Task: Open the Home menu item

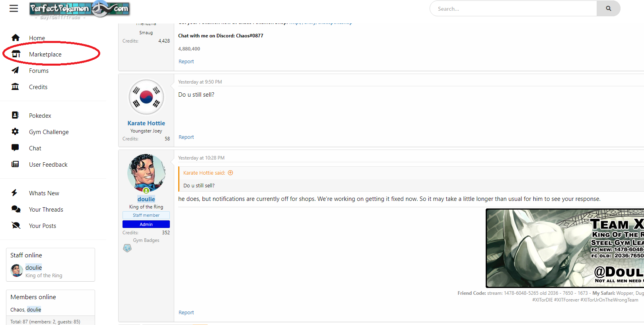Action: tap(37, 38)
